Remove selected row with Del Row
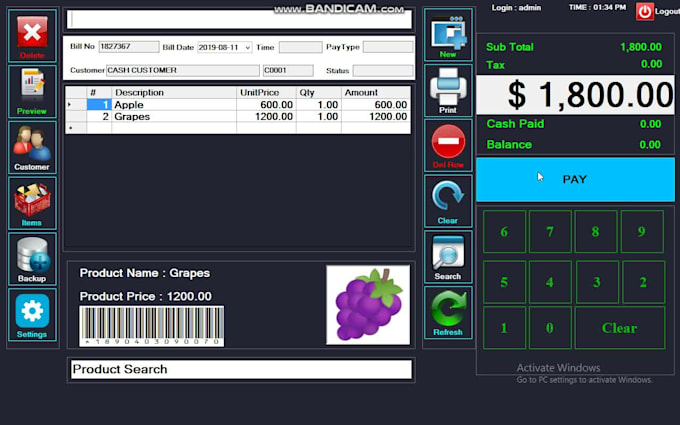The height and width of the screenshot is (425, 680). pos(448,146)
